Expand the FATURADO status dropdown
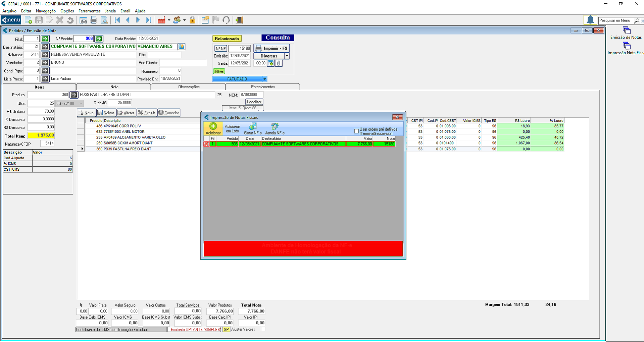This screenshot has width=644, height=342. click(264, 79)
